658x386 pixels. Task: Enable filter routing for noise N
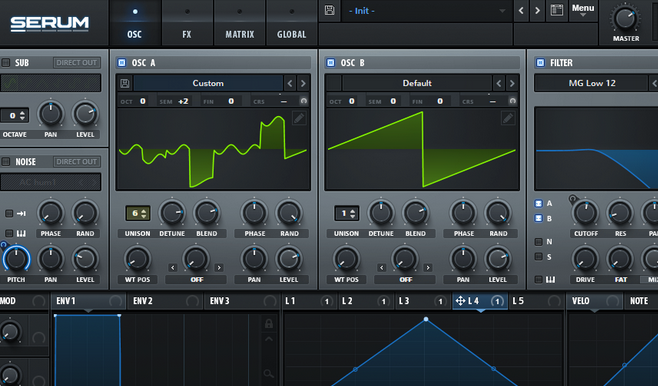coord(538,242)
